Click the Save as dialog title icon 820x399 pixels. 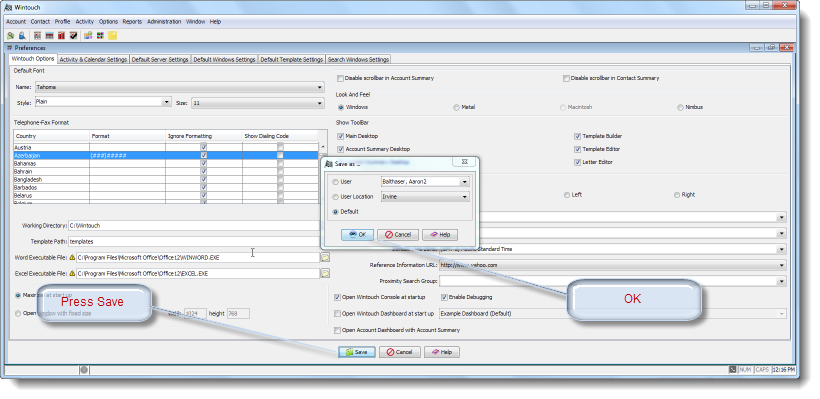point(328,164)
